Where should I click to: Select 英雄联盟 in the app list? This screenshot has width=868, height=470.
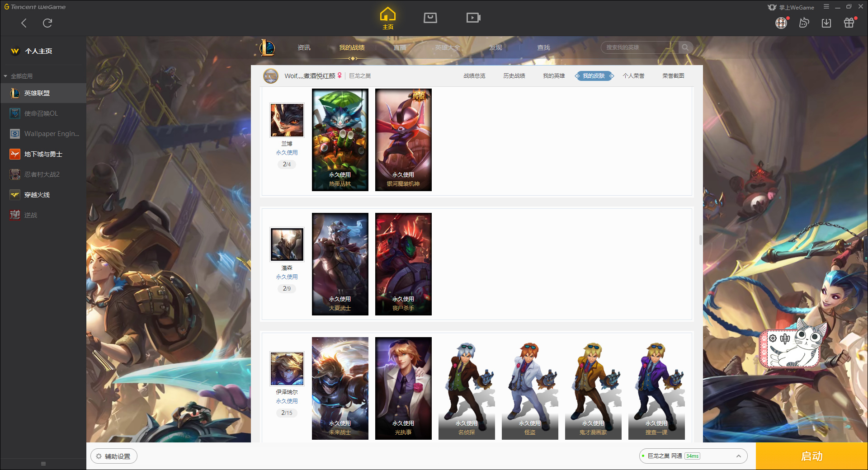pos(43,93)
